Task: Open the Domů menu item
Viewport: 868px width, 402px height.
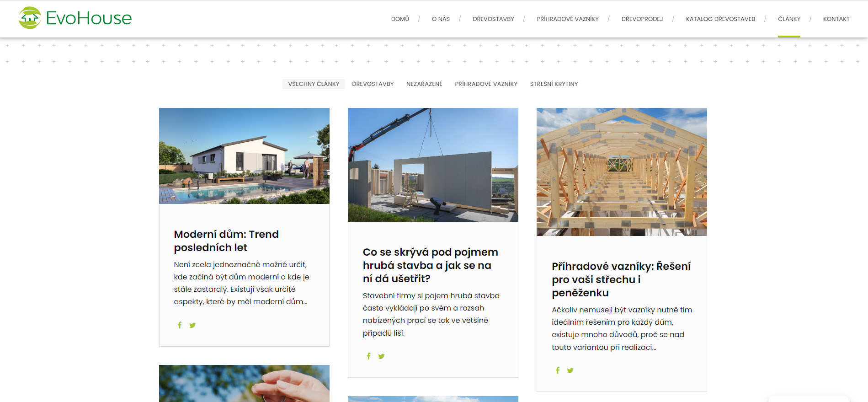Action: tap(400, 19)
